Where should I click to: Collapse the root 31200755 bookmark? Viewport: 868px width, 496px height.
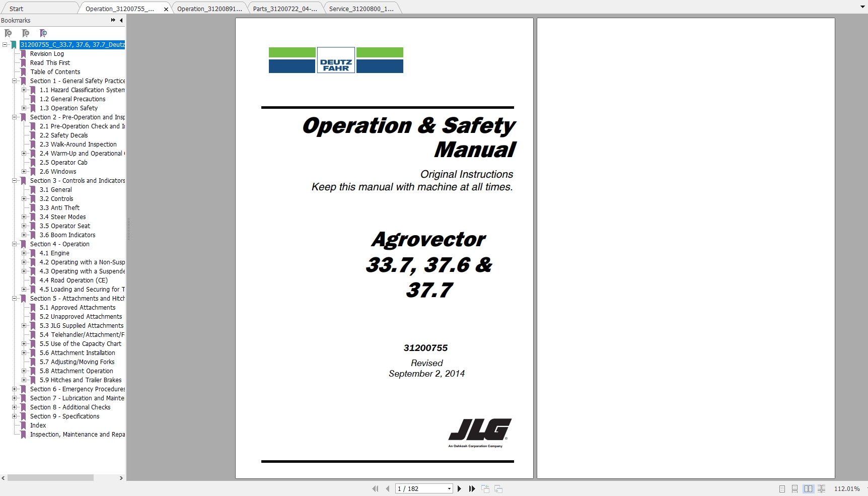(5, 44)
